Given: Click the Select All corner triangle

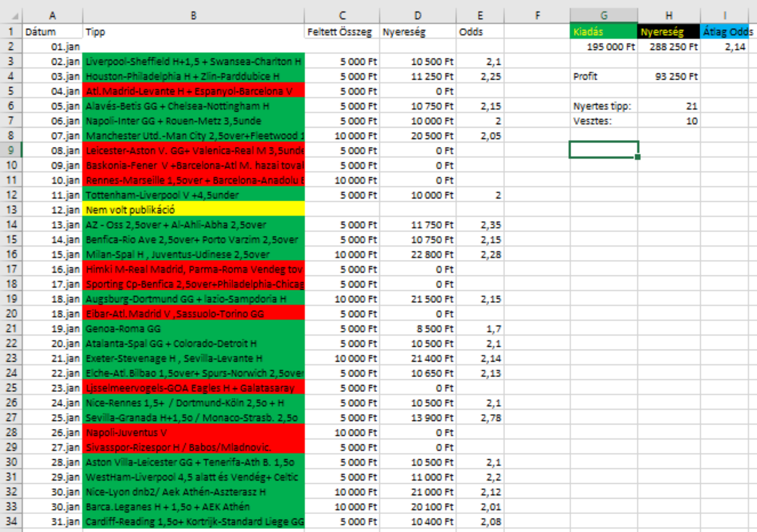Looking at the screenshot, I should pyautogui.click(x=14, y=16).
